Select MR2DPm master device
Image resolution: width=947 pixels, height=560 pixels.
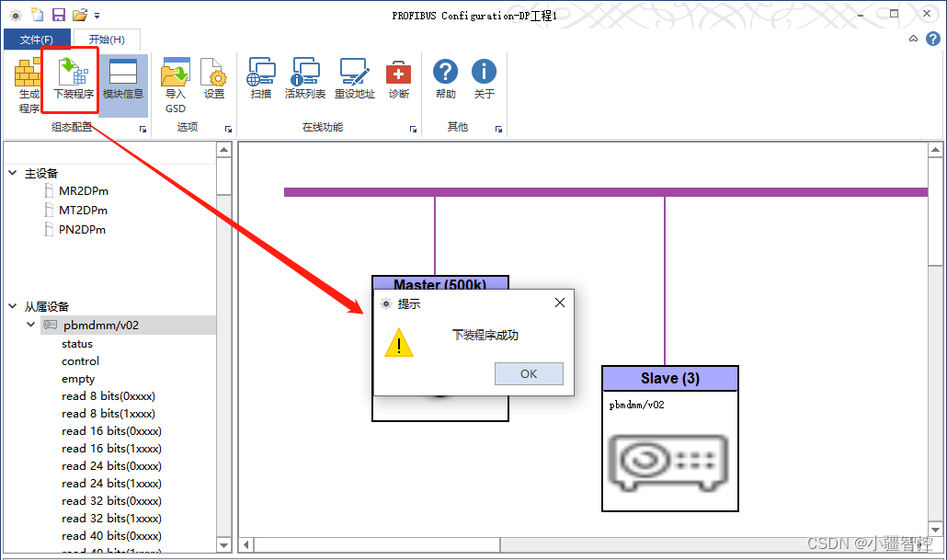(84, 191)
